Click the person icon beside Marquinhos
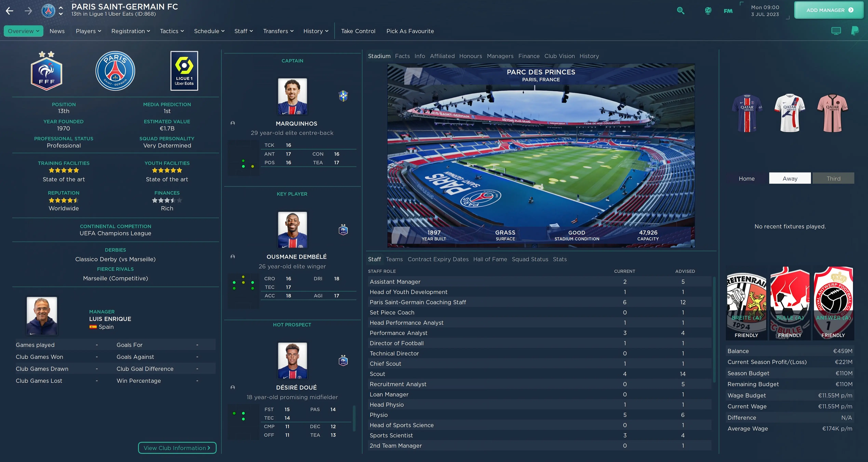Viewport: 868px width, 462px height. 233,123
